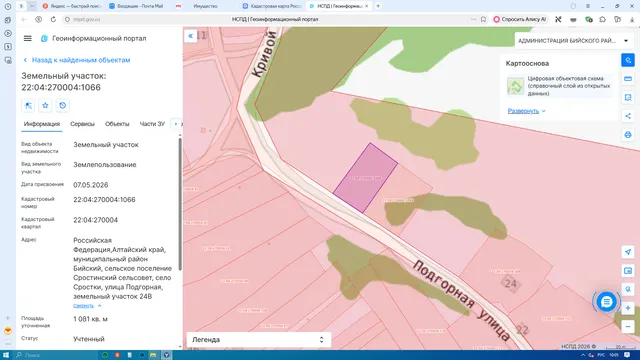The width and height of the screenshot is (640, 360).
Task: Click the info panel vertical scrollbar
Action: coord(180,204)
